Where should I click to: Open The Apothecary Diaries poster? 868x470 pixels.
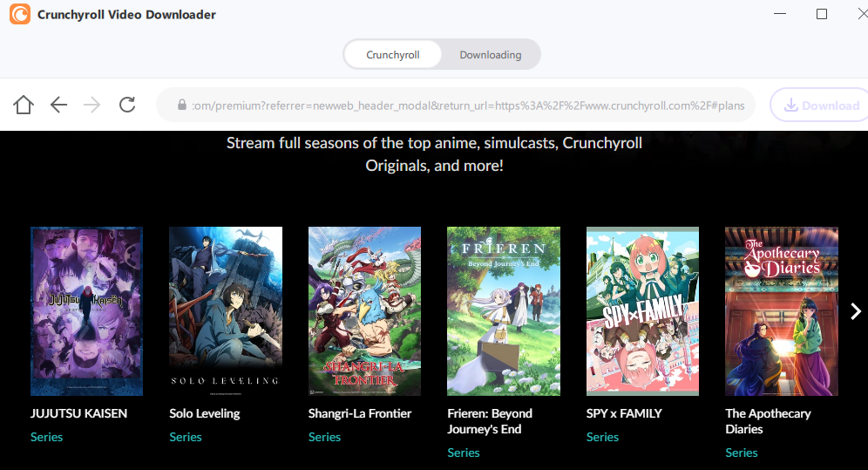click(782, 311)
